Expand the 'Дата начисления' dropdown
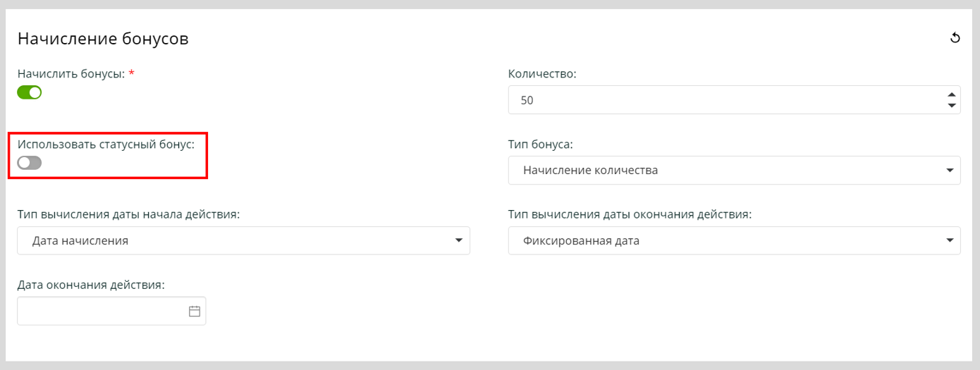Image resolution: width=980 pixels, height=370 pixels. click(x=243, y=240)
